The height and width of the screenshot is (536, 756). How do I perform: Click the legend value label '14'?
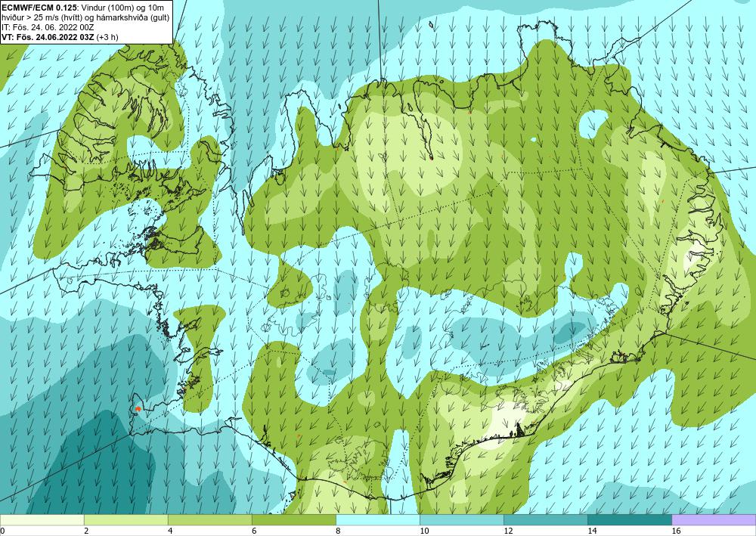592,531
